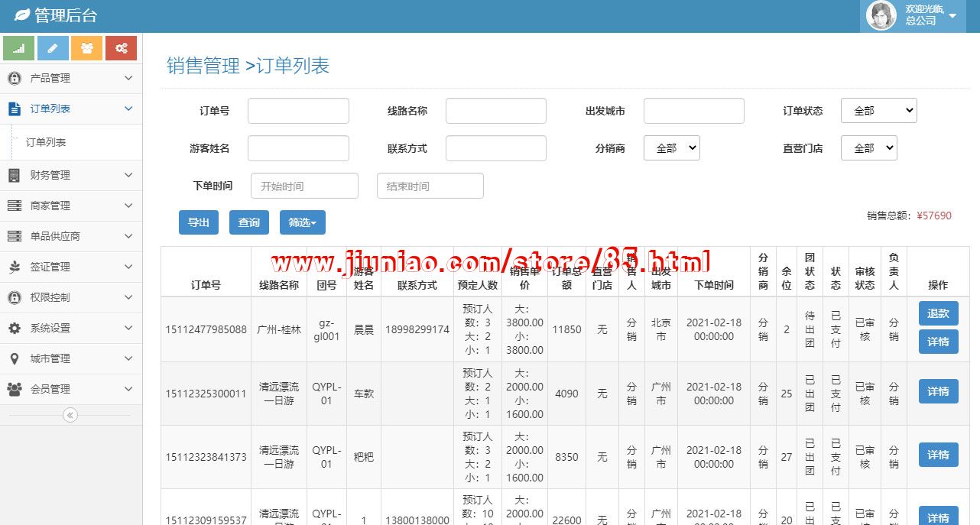Expand the 权限控制 chevron

pos(128,297)
